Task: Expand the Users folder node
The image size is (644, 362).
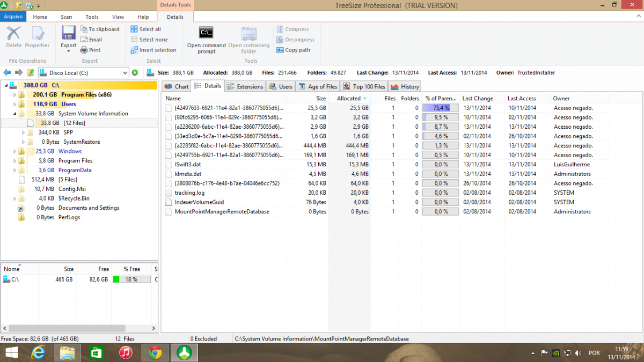Action: click(15, 104)
